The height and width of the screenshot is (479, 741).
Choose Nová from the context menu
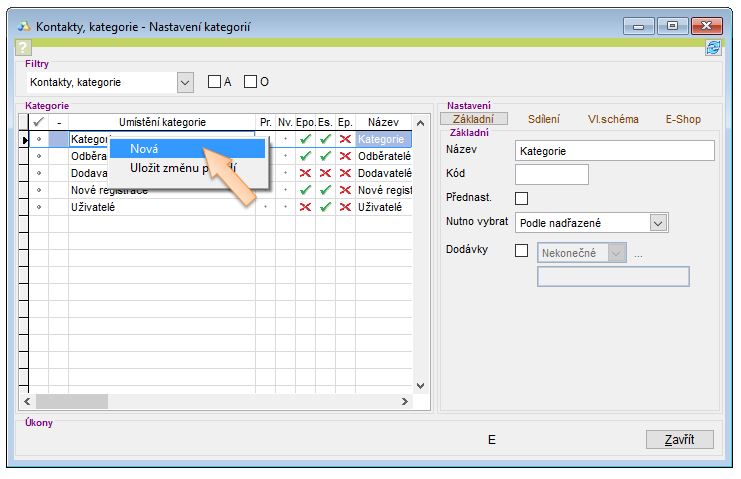pyautogui.click(x=145, y=148)
